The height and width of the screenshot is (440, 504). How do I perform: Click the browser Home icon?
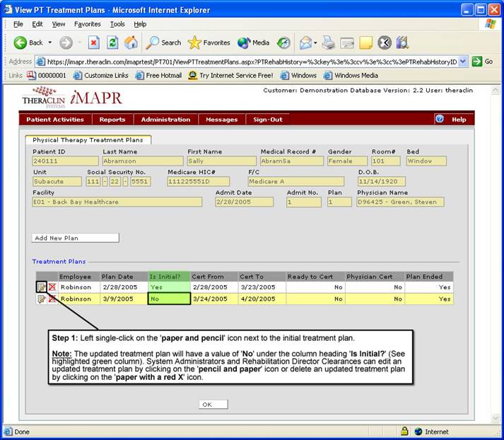[x=131, y=42]
